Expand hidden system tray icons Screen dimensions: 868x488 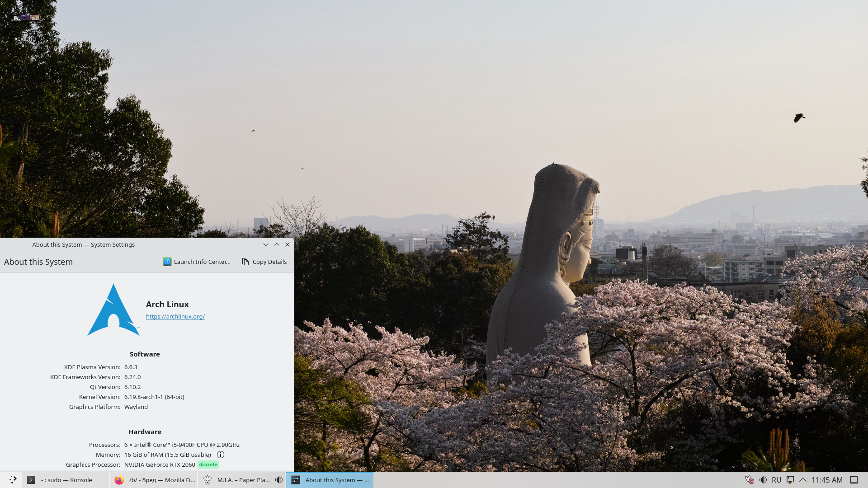[x=803, y=480]
